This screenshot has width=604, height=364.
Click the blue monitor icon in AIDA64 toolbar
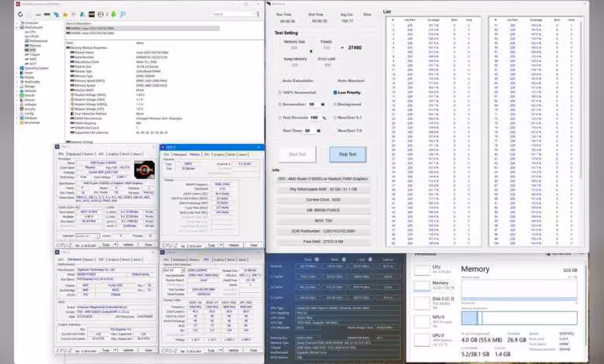[57, 14]
